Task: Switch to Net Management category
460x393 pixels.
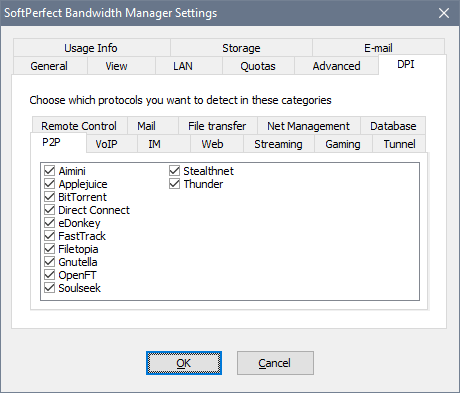Action: pyautogui.click(x=309, y=126)
